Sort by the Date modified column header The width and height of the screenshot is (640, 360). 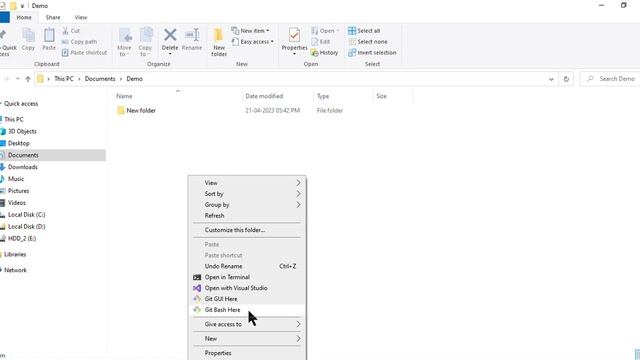[x=264, y=96]
